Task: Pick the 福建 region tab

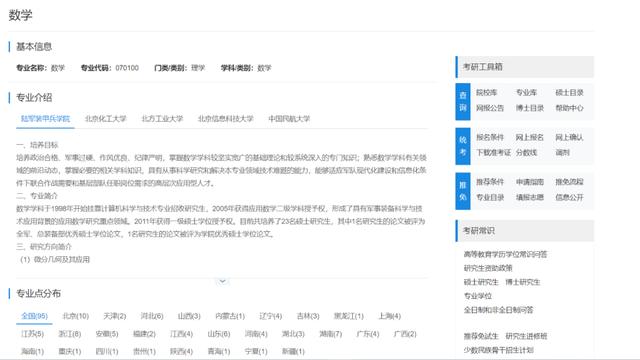Action: (144, 334)
